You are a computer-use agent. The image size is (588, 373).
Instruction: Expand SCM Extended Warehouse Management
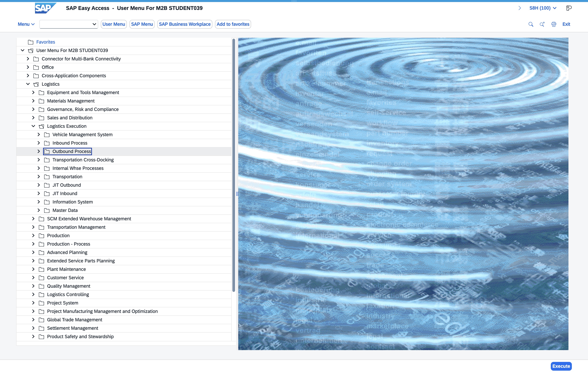coord(33,219)
